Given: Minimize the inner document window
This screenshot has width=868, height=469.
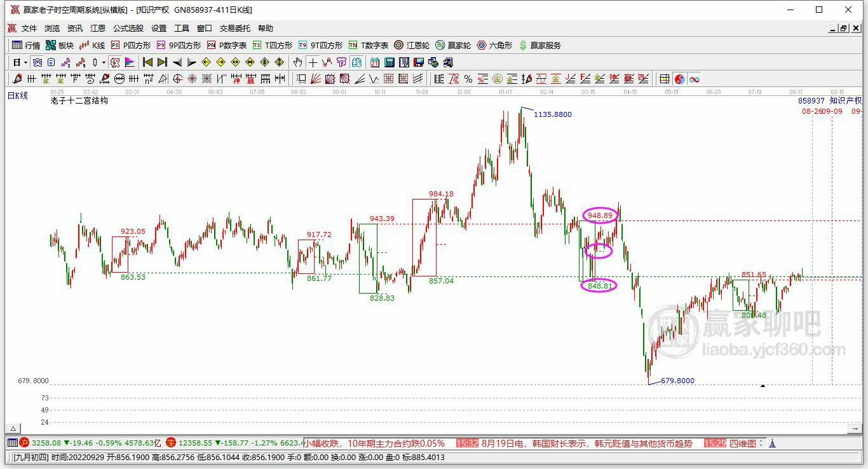Looking at the screenshot, I should coord(833,29).
